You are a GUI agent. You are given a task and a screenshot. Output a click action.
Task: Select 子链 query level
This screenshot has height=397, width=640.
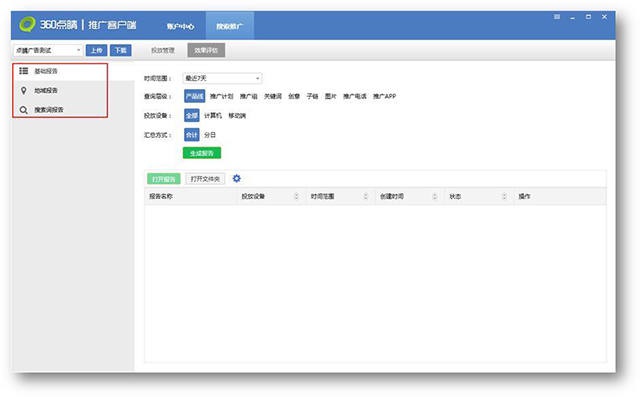click(312, 96)
